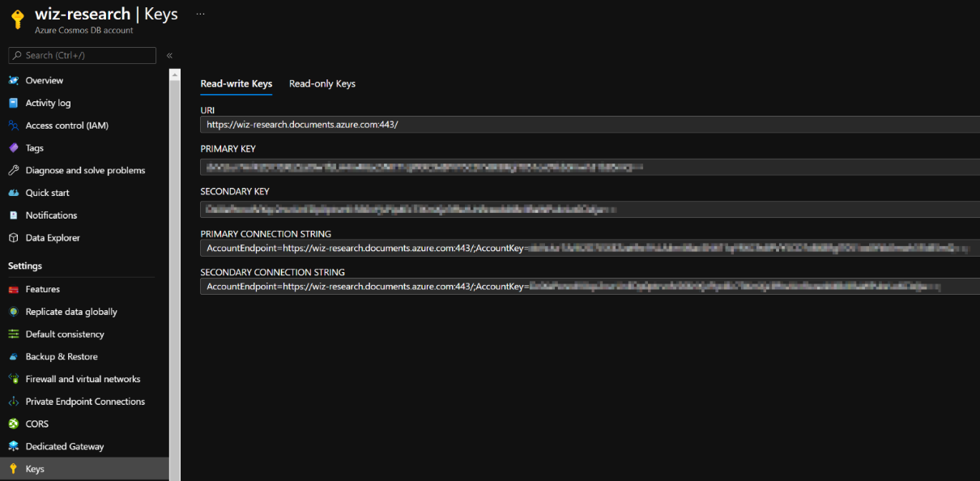Click the sidebar scrollbar up arrow
The image size is (980, 481).
click(x=174, y=74)
